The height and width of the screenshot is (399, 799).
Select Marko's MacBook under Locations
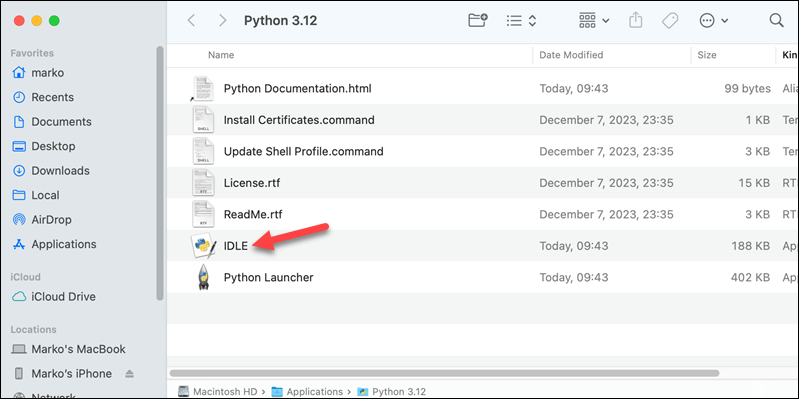coord(69,349)
